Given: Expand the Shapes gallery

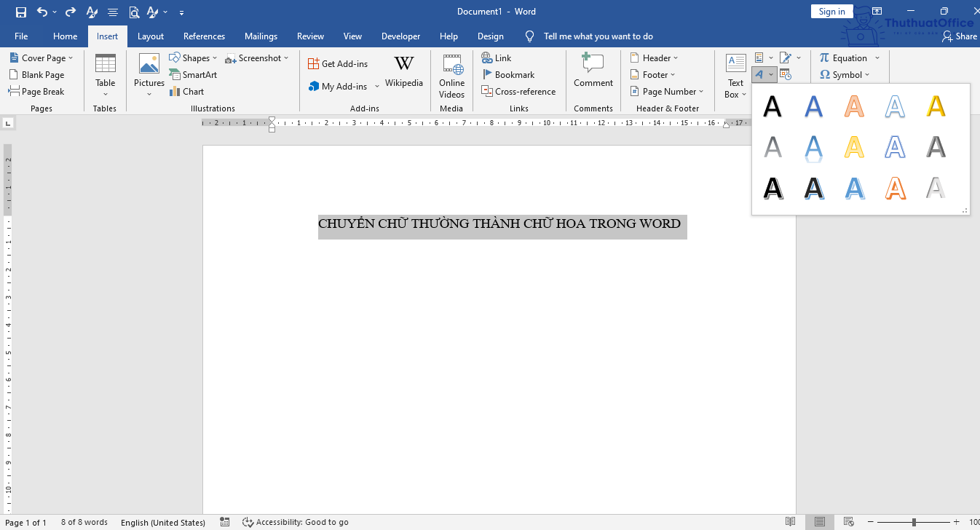Looking at the screenshot, I should tap(214, 58).
